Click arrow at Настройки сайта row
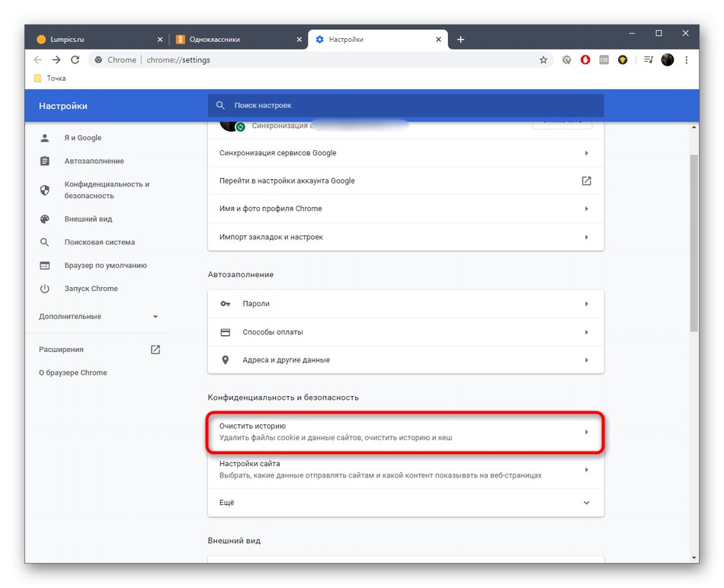 (x=586, y=469)
